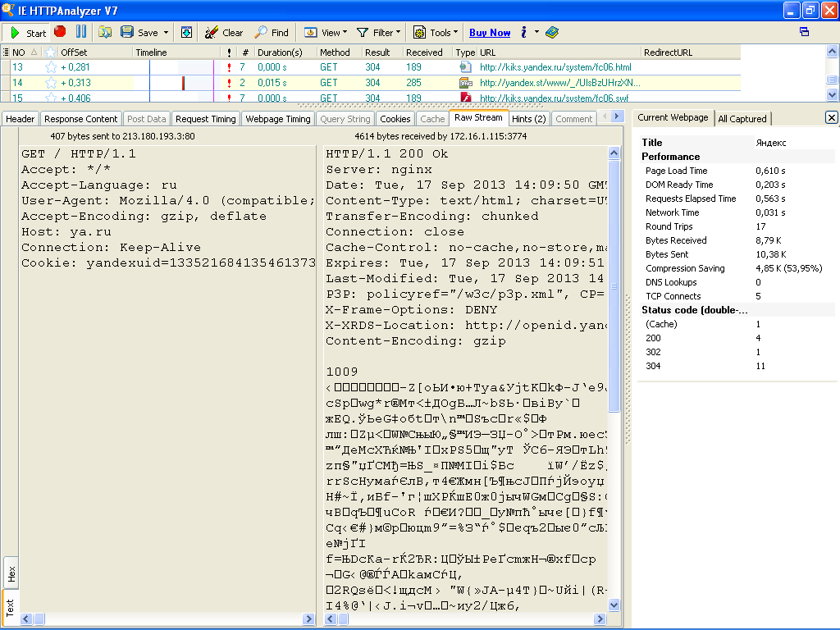Switch raw view to Text mode

click(x=10, y=607)
